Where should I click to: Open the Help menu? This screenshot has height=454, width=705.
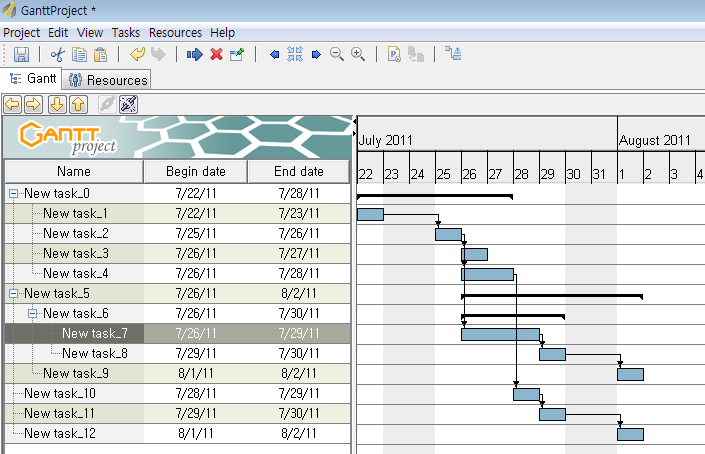click(x=223, y=33)
